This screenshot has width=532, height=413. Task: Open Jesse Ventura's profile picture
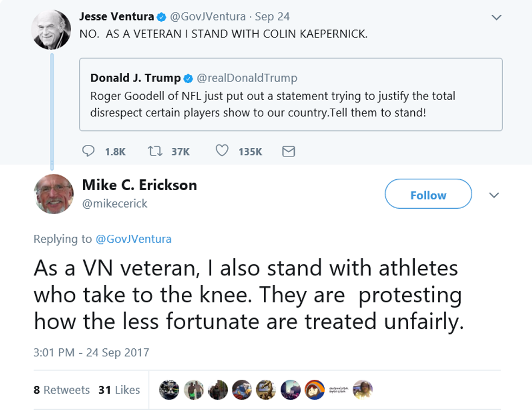(52, 29)
